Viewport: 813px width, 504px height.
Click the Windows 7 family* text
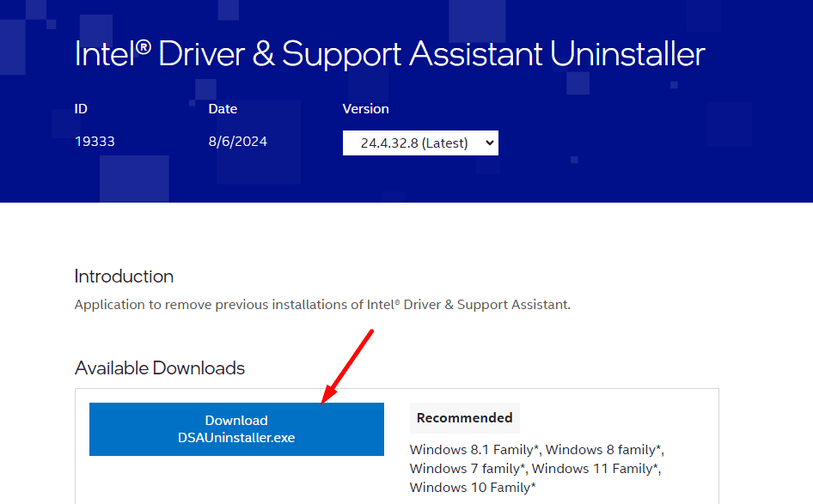[468, 469]
